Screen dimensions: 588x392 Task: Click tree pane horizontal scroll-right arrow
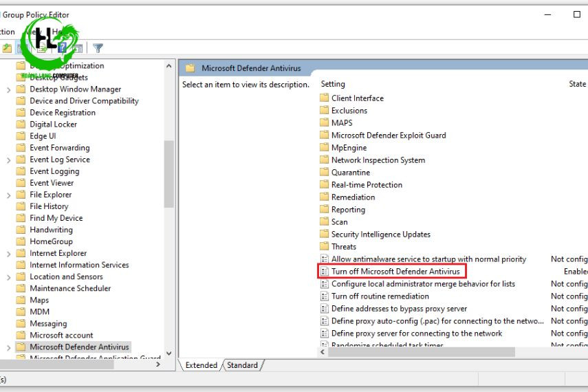(158, 364)
